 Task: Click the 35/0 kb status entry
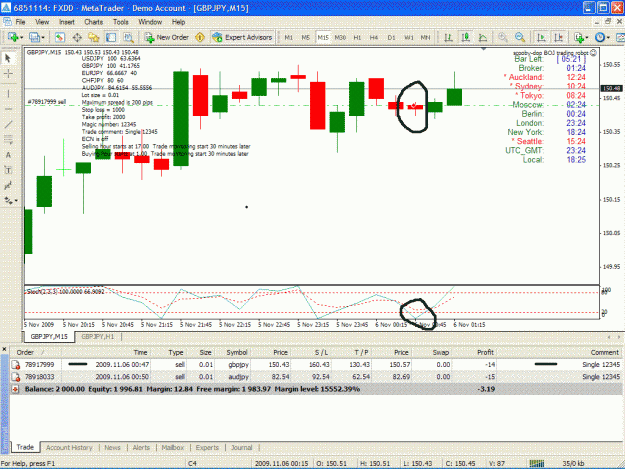[573, 463]
